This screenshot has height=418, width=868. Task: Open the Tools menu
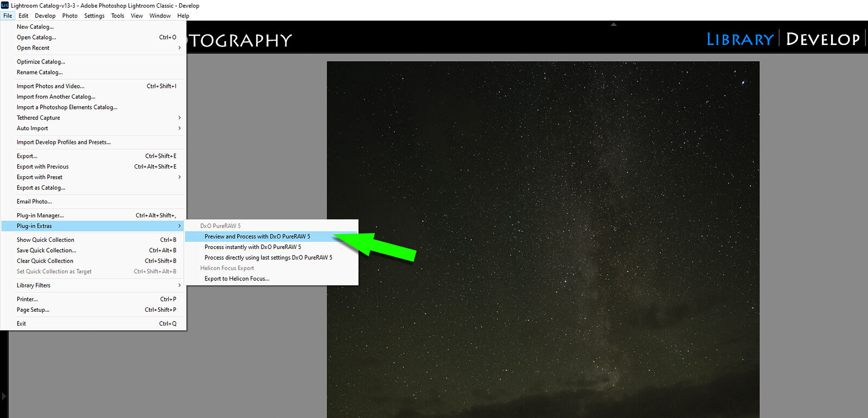118,16
